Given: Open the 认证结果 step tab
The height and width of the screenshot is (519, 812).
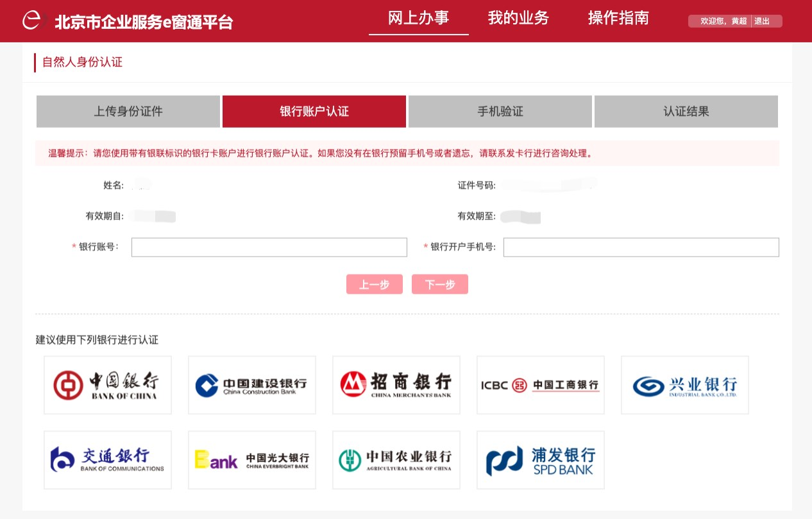Looking at the screenshot, I should pyautogui.click(x=686, y=112).
